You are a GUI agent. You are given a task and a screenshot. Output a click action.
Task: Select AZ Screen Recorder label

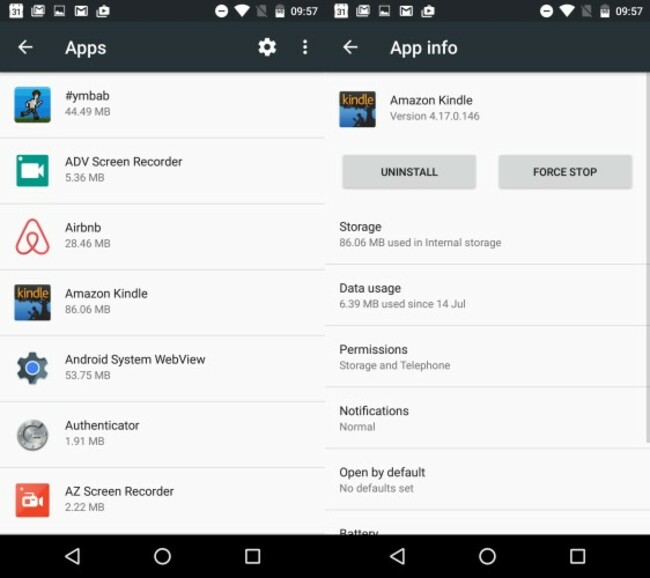[119, 491]
